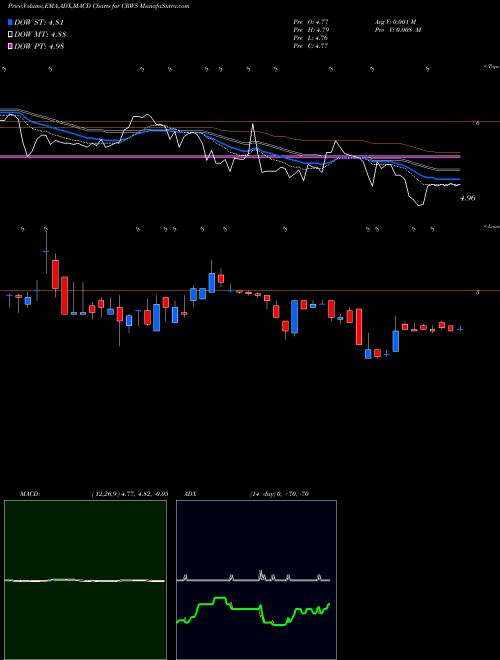This screenshot has width=500, height=660.
Task: Click the magenta DOW PT legend swatch
Action: coord(11,46)
